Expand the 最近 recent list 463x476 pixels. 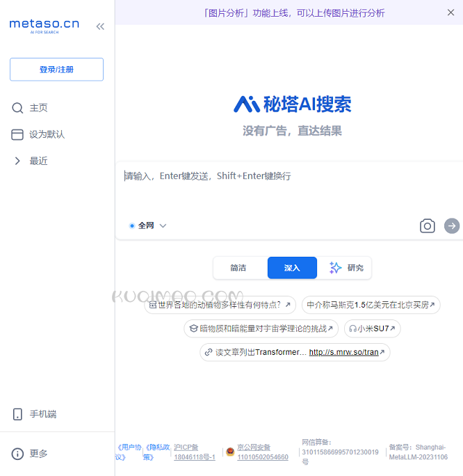[x=30, y=161]
